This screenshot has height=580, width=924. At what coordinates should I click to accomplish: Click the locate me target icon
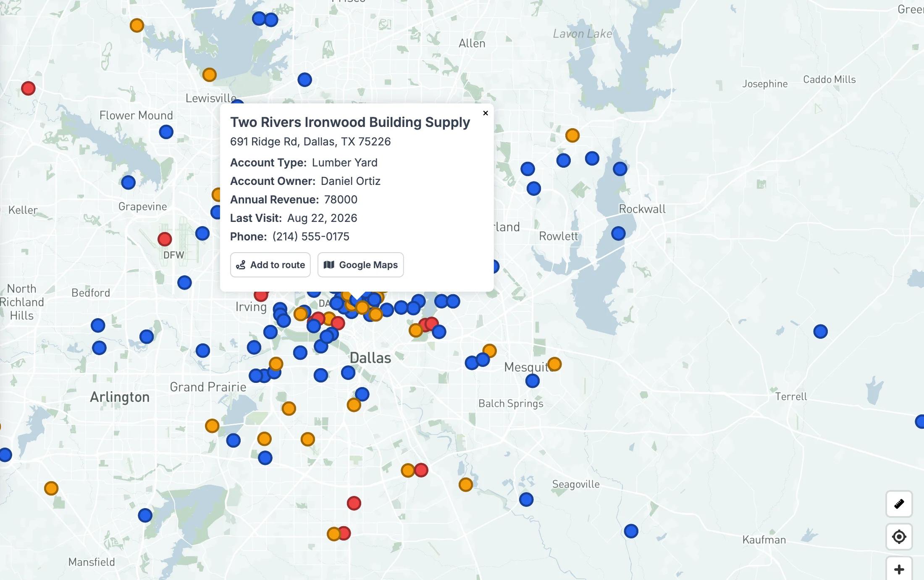[899, 537]
